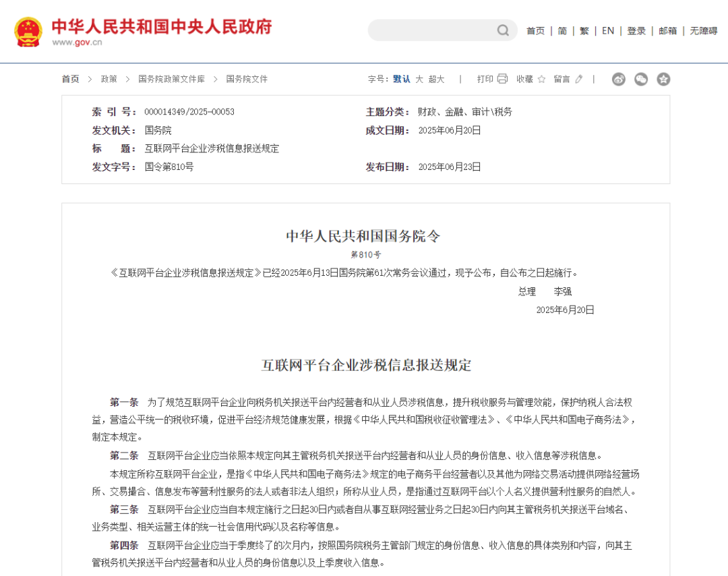728x576 pixels.
Task: Share the article via the Weibo icon
Action: click(618, 79)
